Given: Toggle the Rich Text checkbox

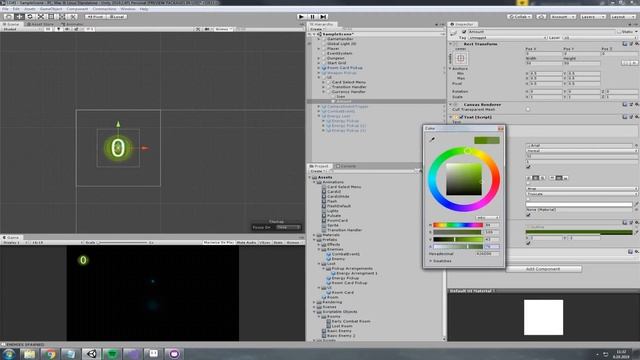Looking at the screenshot, I should click(x=528, y=167).
